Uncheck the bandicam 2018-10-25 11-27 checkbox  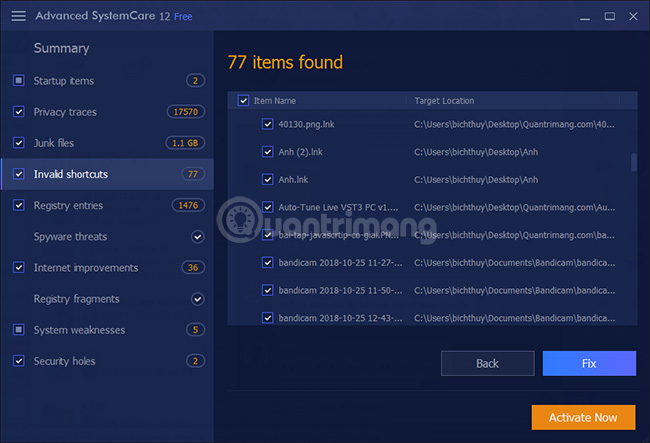pyautogui.click(x=268, y=263)
